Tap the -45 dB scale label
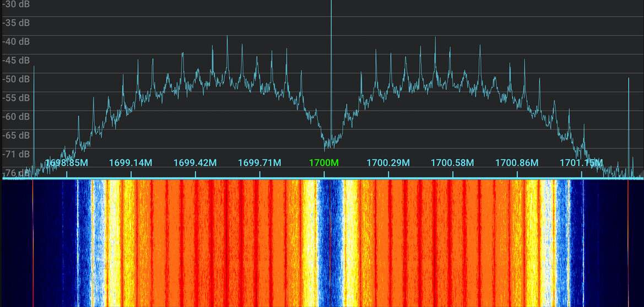 [x=16, y=61]
